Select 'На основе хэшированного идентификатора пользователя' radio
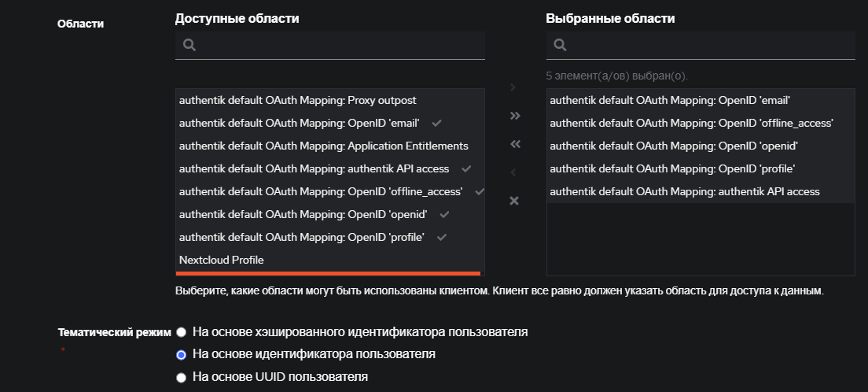 182,332
